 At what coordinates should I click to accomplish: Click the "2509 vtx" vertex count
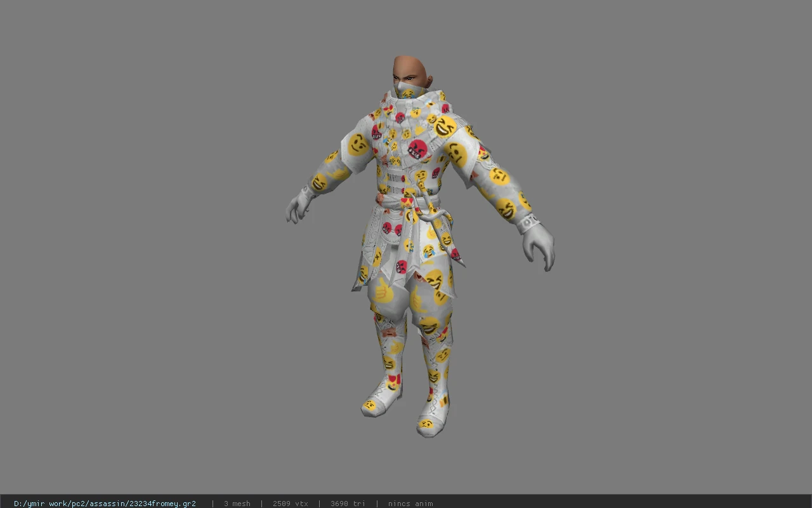[290, 504]
